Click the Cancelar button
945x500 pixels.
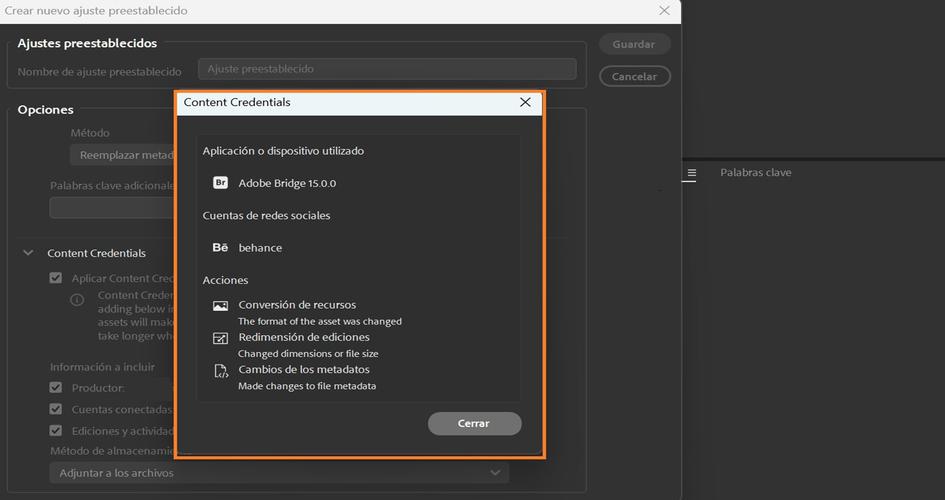[x=634, y=76]
